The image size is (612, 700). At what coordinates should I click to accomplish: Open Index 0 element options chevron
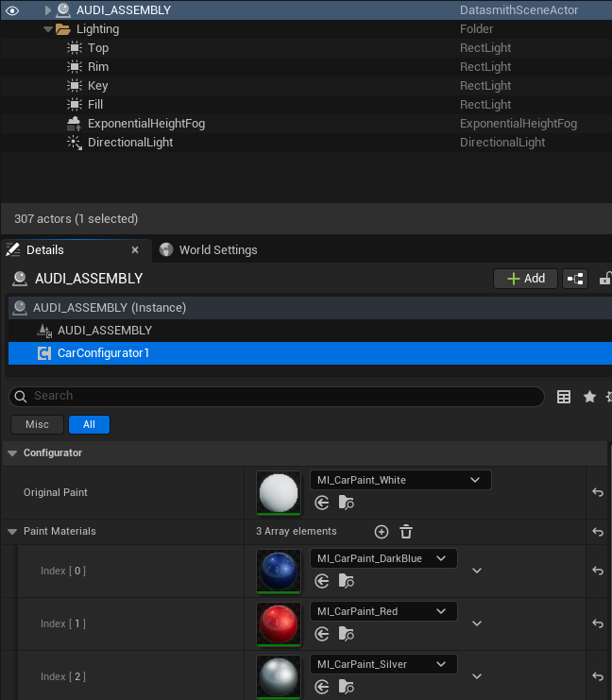tap(477, 571)
